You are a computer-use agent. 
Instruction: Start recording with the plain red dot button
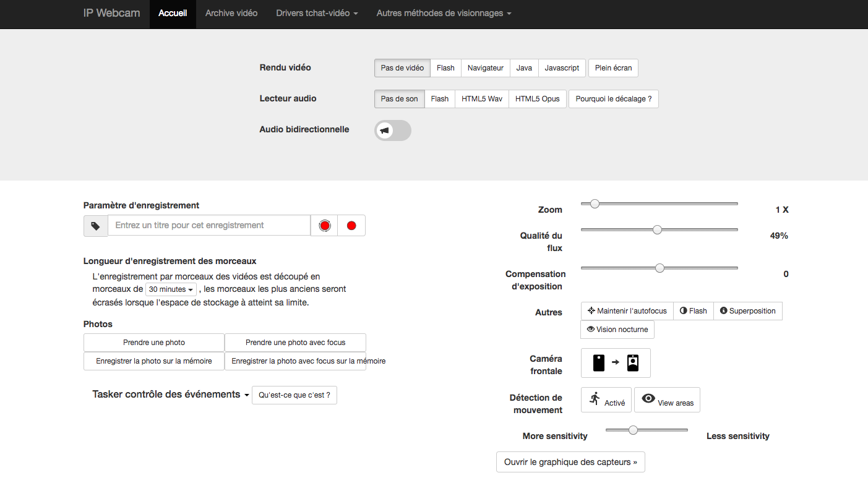(351, 226)
